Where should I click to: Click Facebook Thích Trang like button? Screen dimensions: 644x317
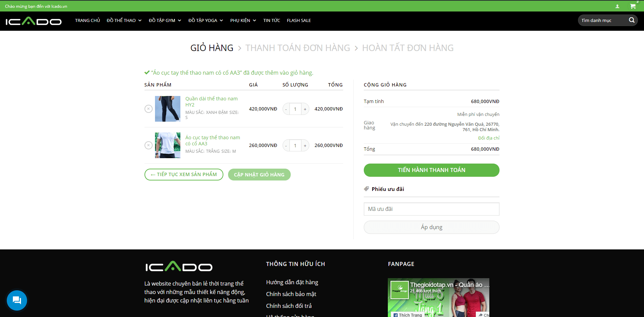point(408,315)
